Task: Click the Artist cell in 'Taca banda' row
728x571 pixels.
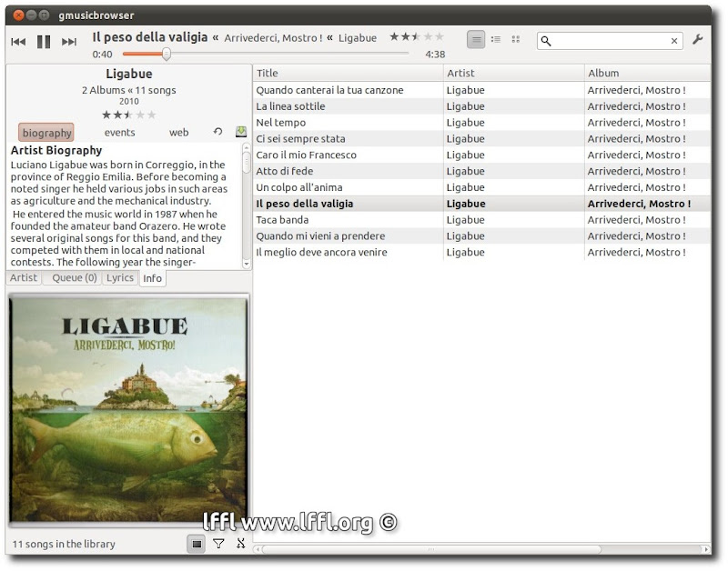Action: 513,220
